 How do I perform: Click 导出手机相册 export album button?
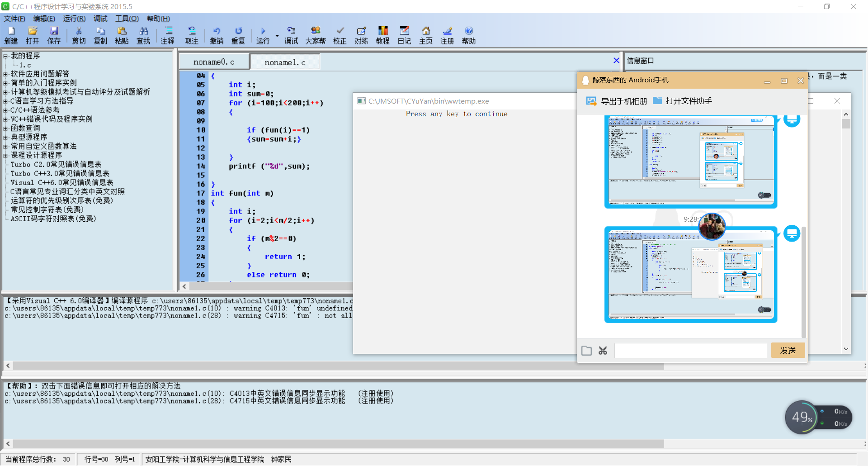pyautogui.click(x=617, y=101)
